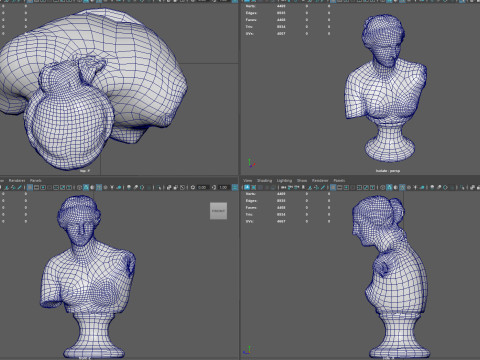
Task: Use default material in bottom-right panel
Action: [395, 187]
